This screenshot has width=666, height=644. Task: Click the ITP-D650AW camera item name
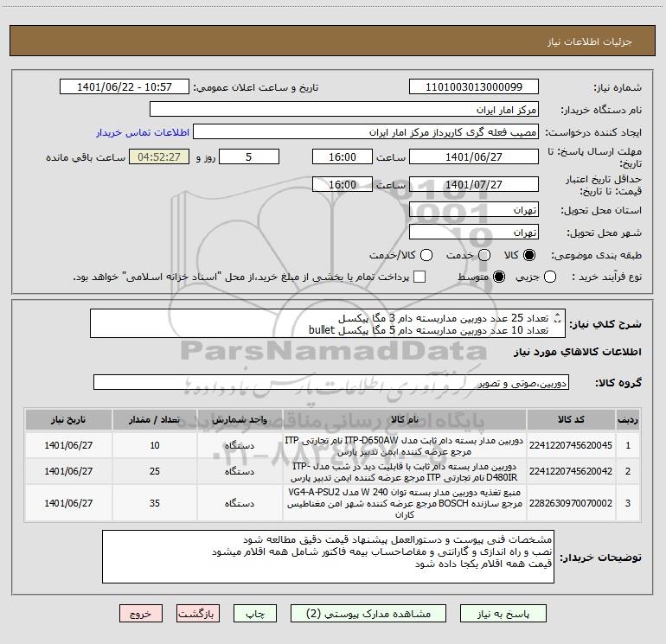tap(405, 446)
